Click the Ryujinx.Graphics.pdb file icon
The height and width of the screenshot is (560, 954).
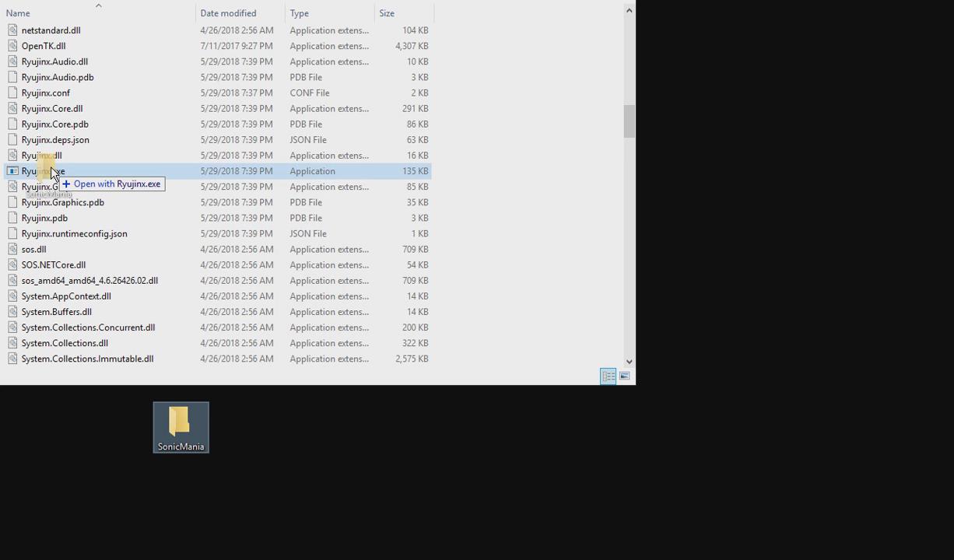coord(12,202)
